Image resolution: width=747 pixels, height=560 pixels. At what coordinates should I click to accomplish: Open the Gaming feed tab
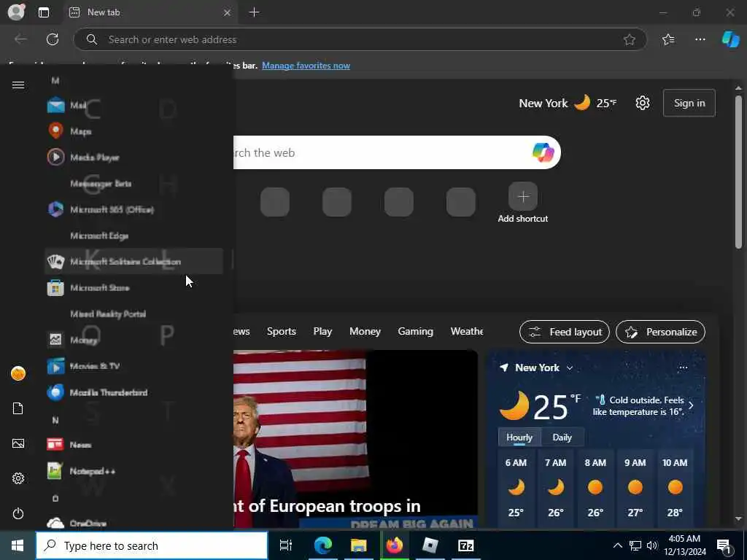click(x=415, y=332)
